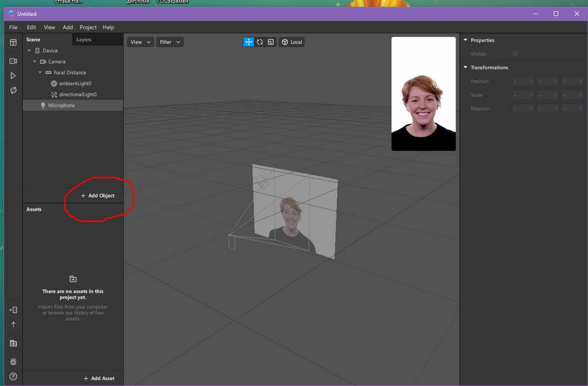Viewport: 588px width, 386px height.
Task: Maximize the Untitled window
Action: (x=556, y=14)
